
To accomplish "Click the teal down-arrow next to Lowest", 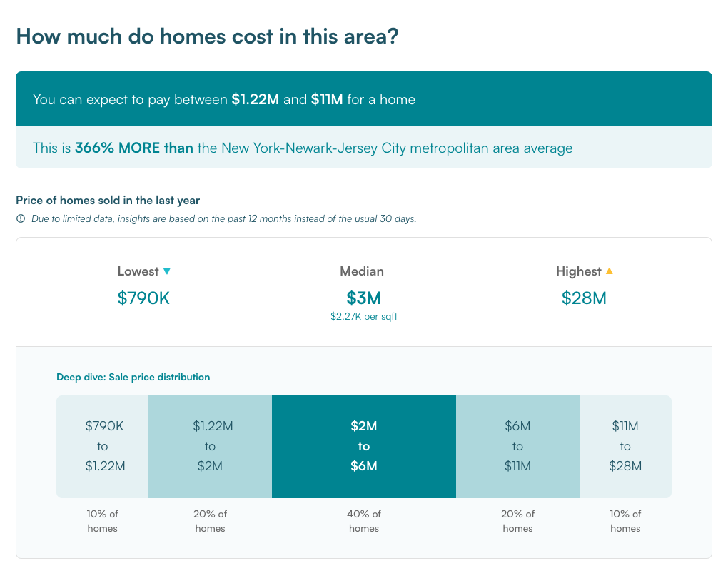I will pyautogui.click(x=167, y=271).
